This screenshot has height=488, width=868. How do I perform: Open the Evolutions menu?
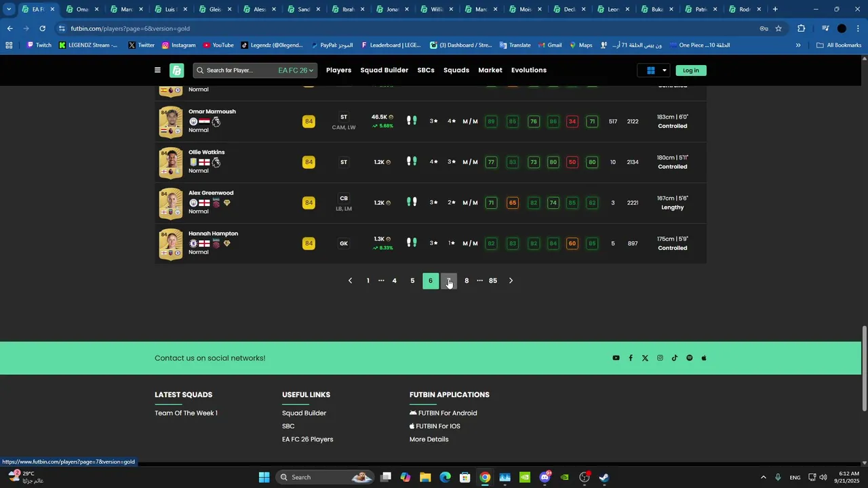[x=529, y=70]
